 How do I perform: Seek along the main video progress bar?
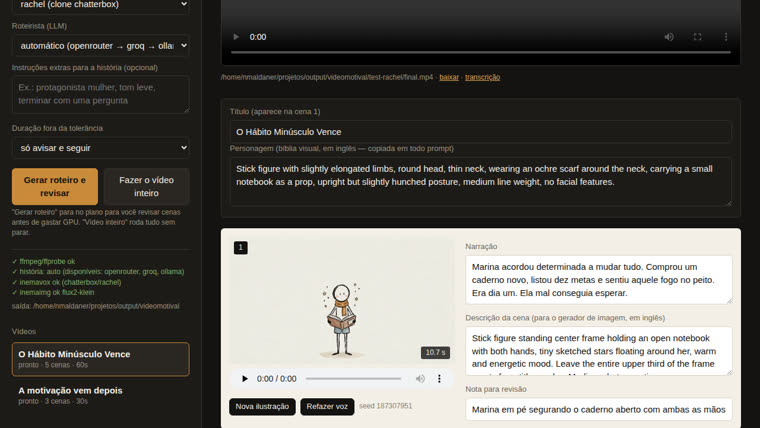click(x=481, y=52)
